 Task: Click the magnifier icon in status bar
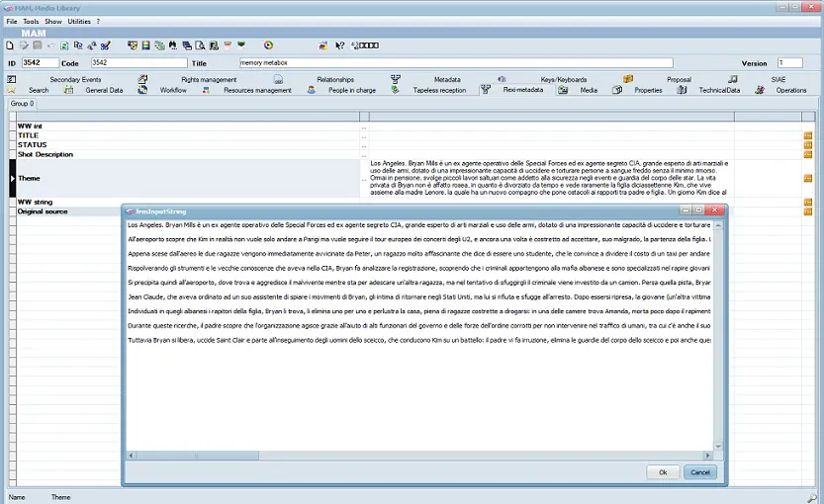tap(812, 497)
